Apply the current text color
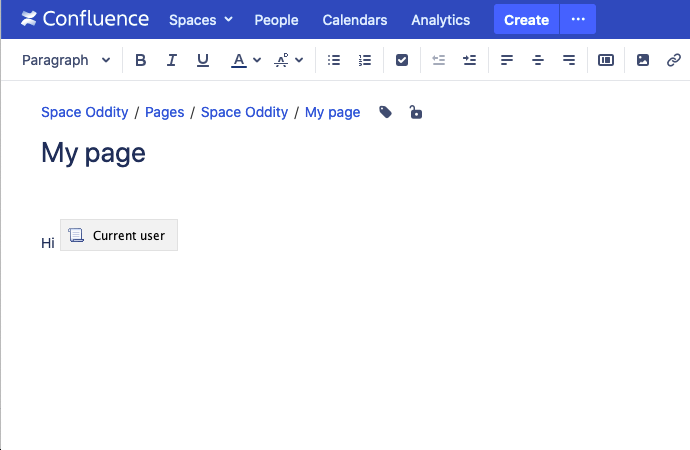 239,60
